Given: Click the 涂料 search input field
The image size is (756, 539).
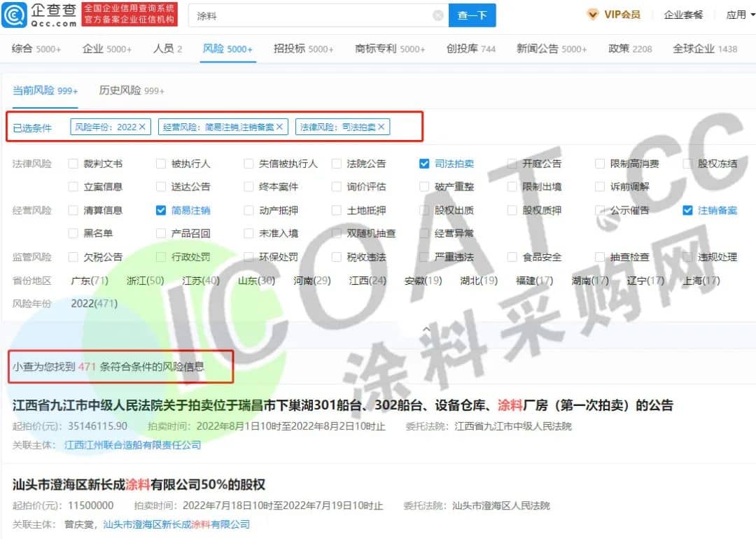Looking at the screenshot, I should click(x=308, y=15).
